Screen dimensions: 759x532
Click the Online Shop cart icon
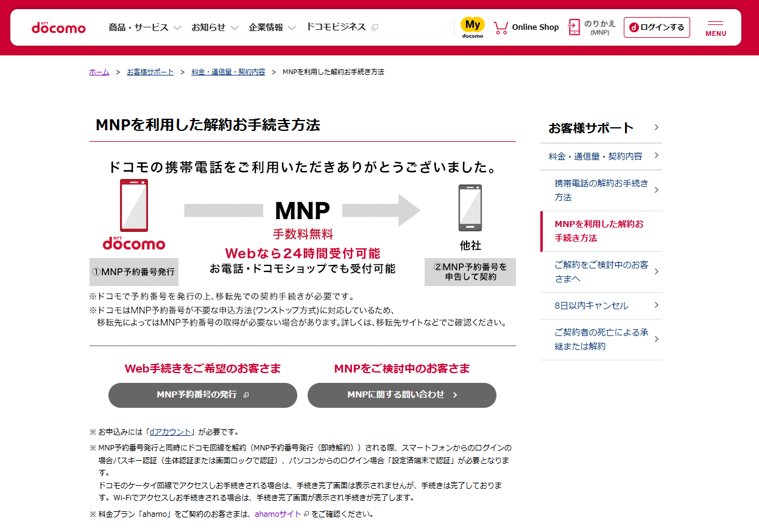coord(501,28)
